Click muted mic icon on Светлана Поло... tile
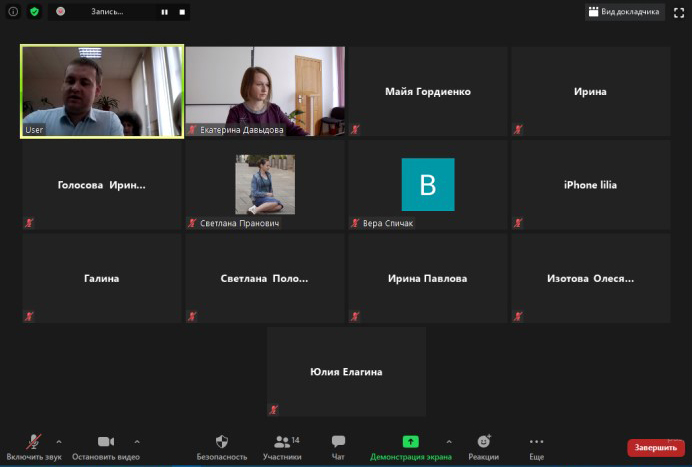692x467 pixels. 192,316
